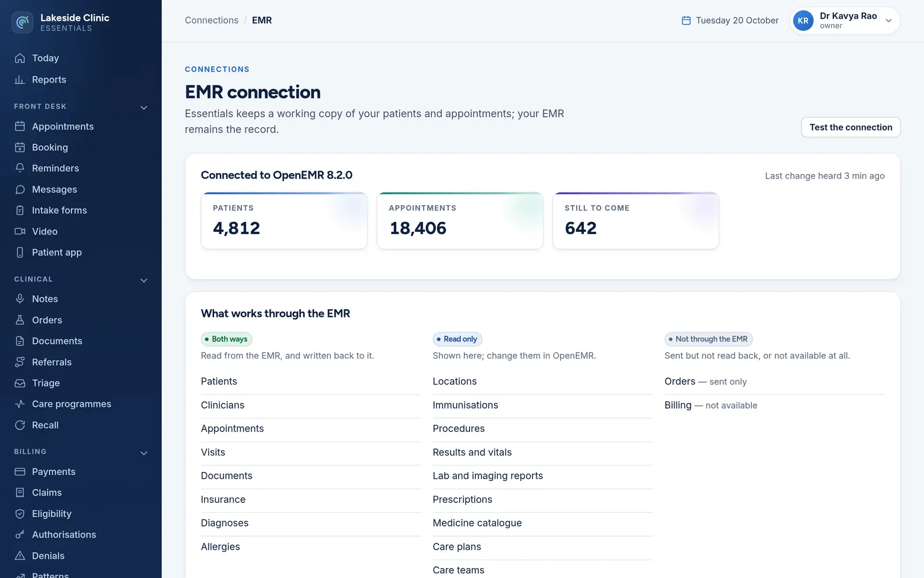Click the Diagnoses row
924x578 pixels.
[311, 523]
